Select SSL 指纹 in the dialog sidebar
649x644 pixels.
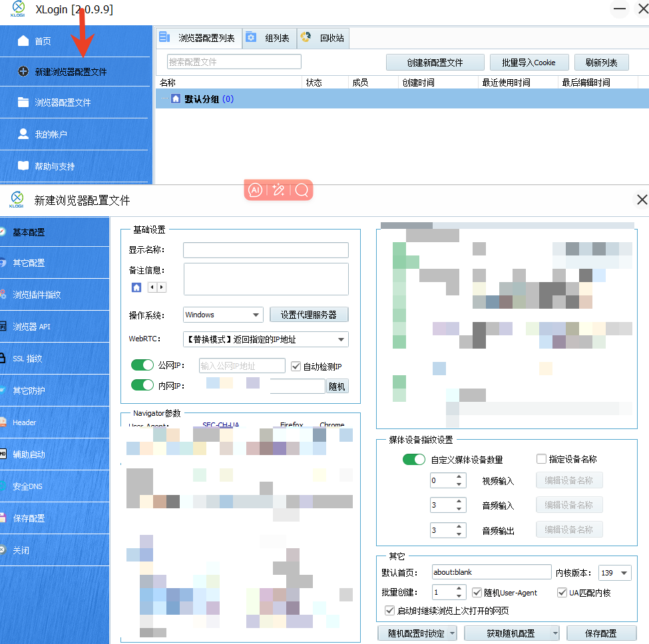[x=54, y=358]
